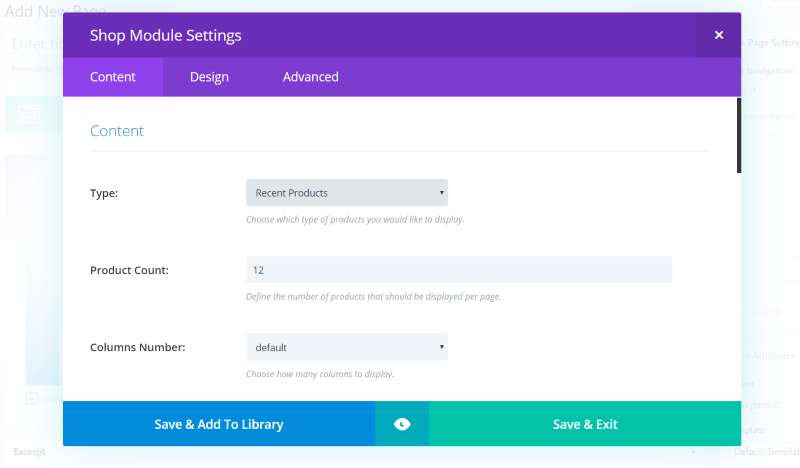Select the Content tab
Screen dimensions: 800x468
(x=113, y=77)
